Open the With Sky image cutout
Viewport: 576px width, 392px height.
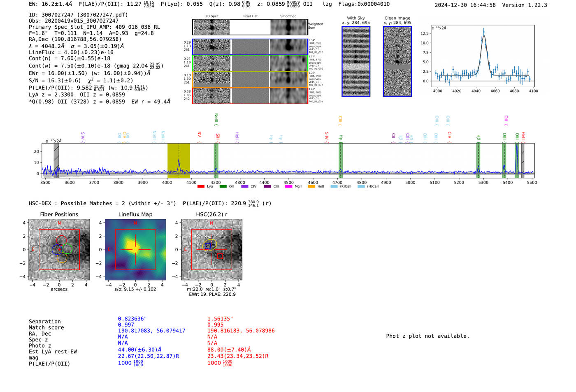click(356, 61)
